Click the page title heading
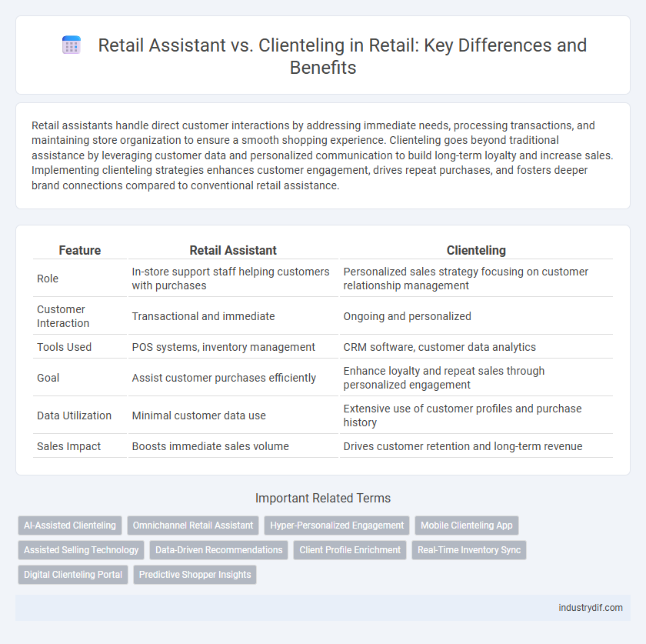 coord(342,56)
